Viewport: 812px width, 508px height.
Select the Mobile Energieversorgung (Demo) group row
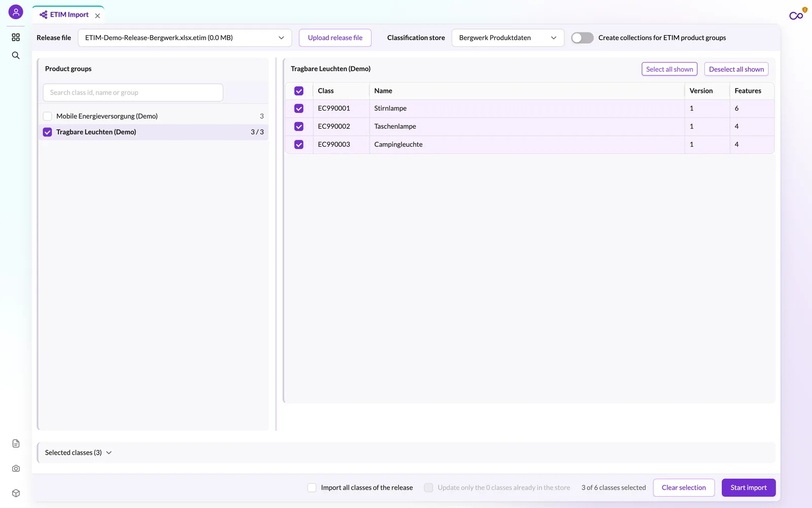point(153,116)
